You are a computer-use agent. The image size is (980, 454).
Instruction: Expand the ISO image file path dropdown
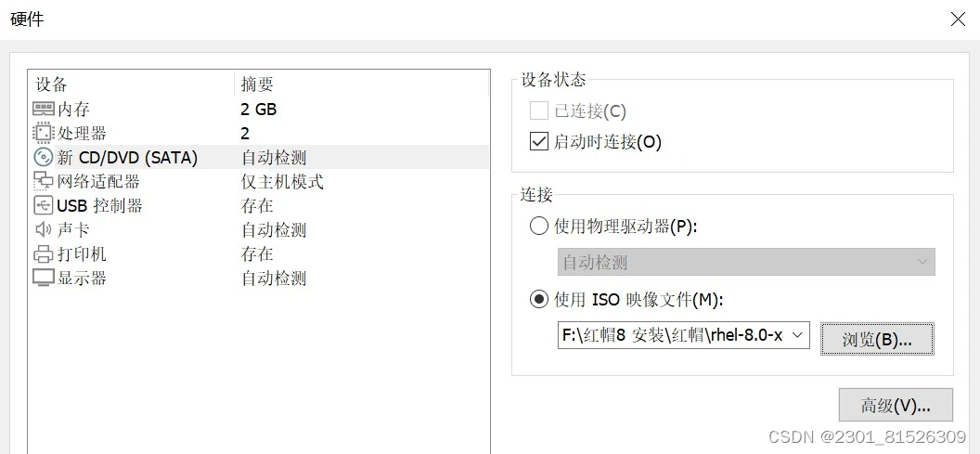click(797, 335)
